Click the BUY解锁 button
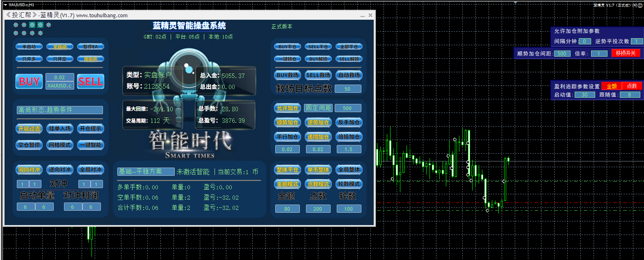 [x=318, y=59]
